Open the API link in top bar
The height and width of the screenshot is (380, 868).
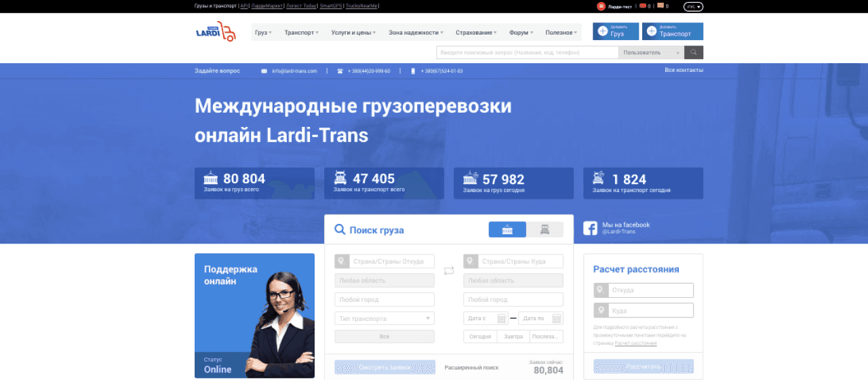point(243,6)
